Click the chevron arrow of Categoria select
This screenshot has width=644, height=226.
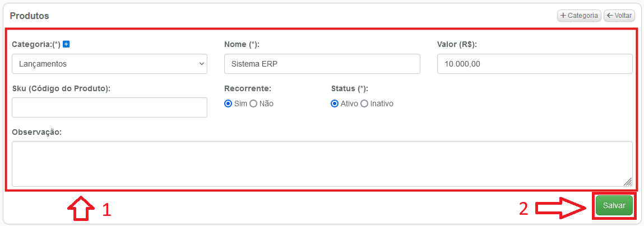[x=201, y=64]
